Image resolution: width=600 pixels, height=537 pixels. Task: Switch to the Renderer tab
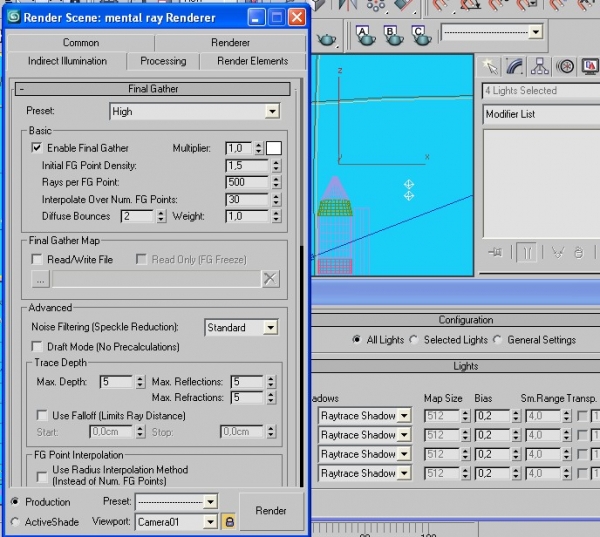coord(230,42)
